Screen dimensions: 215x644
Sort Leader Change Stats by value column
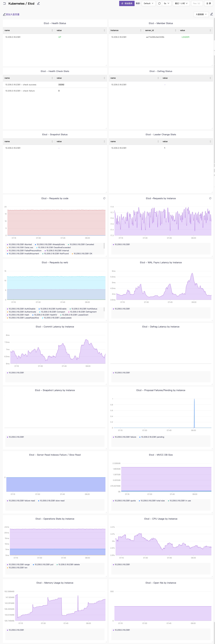210,142
